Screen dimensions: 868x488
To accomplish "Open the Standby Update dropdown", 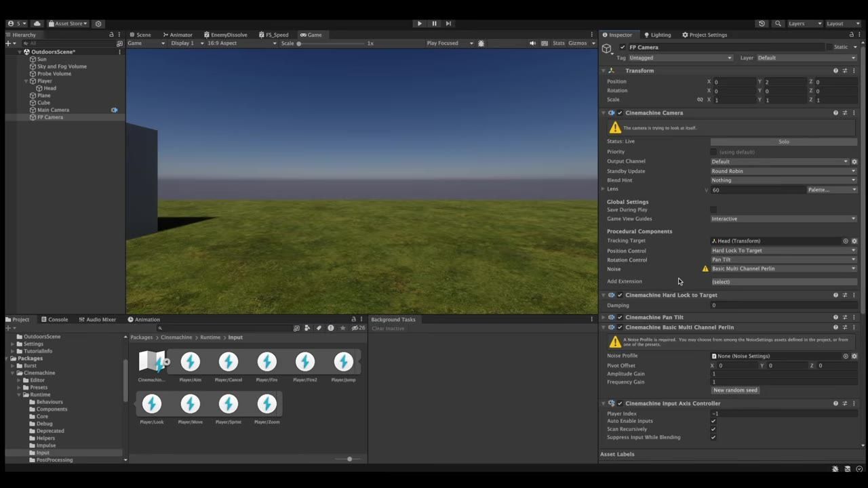I will pyautogui.click(x=783, y=171).
